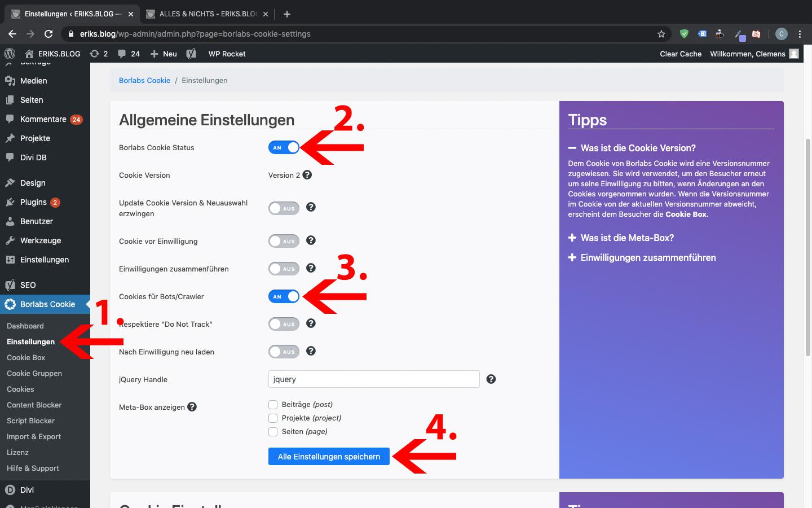Open the Medien sidebar menu
The height and width of the screenshot is (508, 812).
[x=45, y=81]
